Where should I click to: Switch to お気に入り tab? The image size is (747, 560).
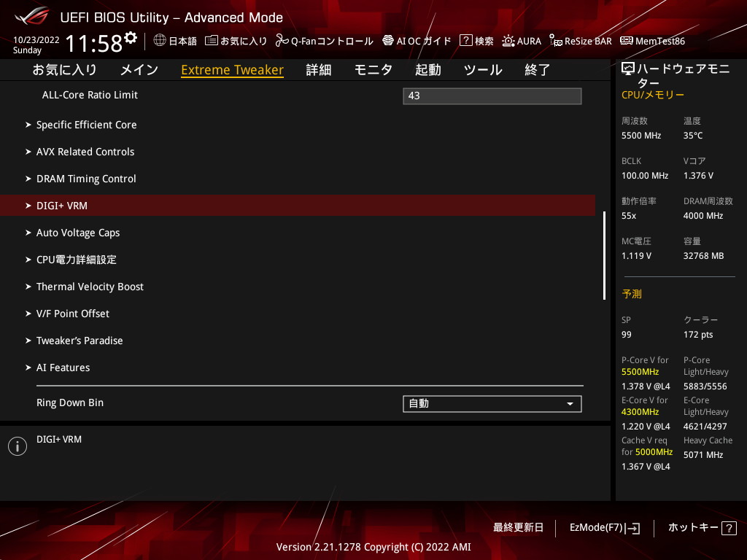64,70
